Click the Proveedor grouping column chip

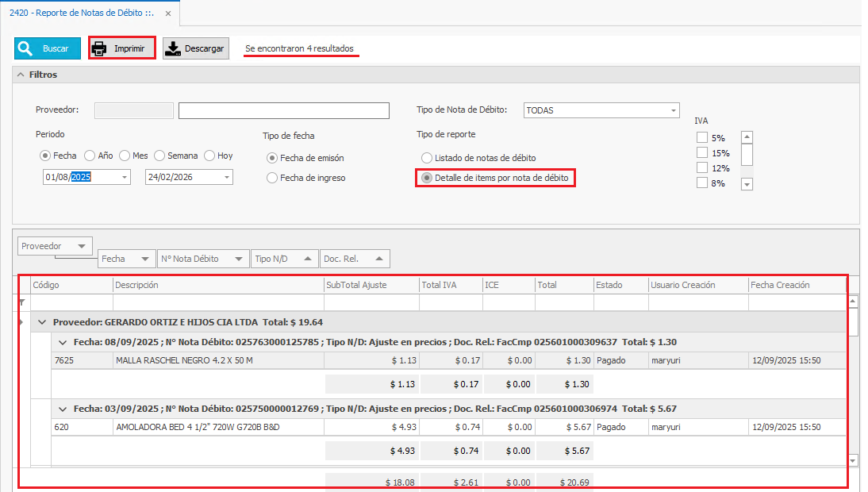[54, 246]
